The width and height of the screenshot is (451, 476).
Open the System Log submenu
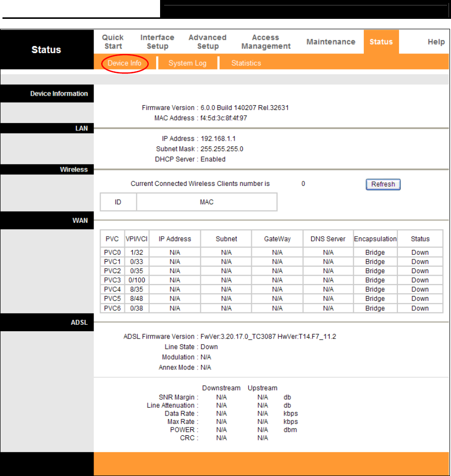point(187,63)
